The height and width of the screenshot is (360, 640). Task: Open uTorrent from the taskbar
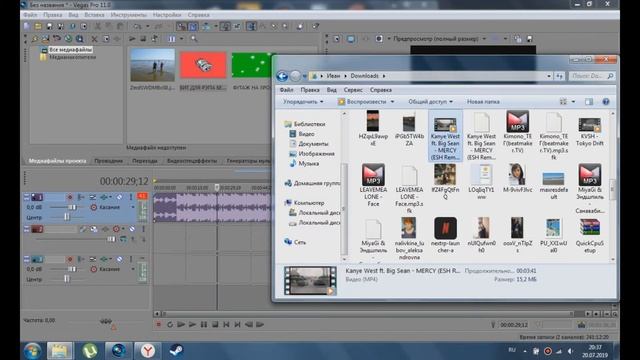[x=89, y=351]
